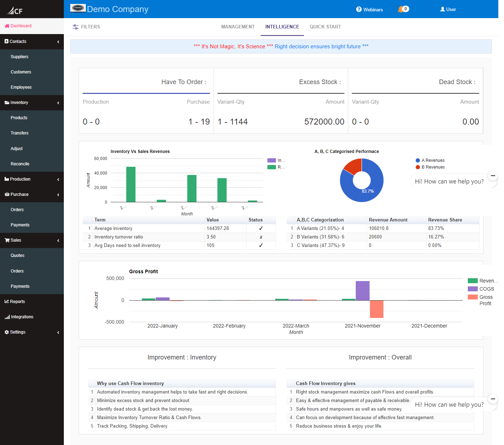Viewport: 504px width, 445px height.
Task: Click the Reports chart icon
Action: coord(6,302)
